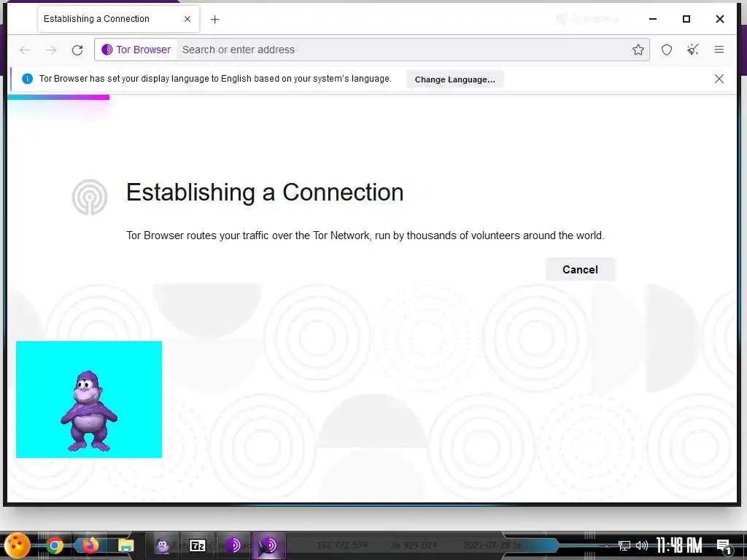The height and width of the screenshot is (560, 747).
Task: Open the hamburger application menu
Action: click(x=719, y=50)
